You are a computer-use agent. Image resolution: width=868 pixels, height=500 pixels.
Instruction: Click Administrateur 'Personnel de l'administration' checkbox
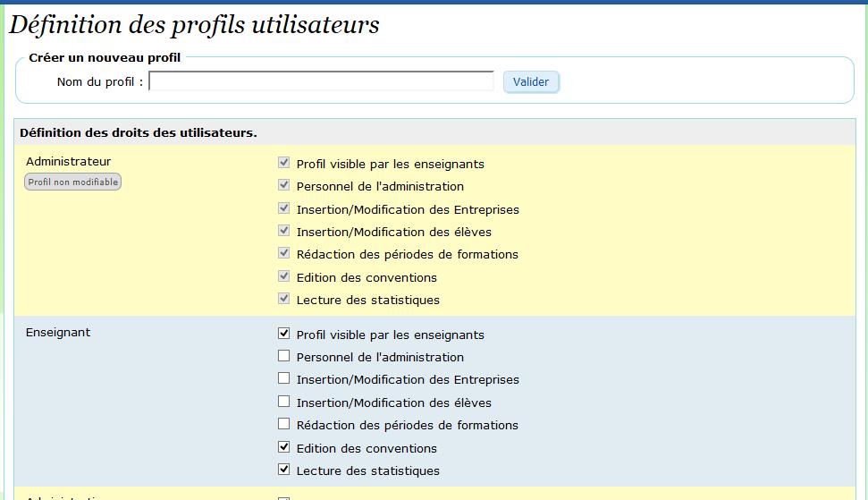tap(284, 185)
